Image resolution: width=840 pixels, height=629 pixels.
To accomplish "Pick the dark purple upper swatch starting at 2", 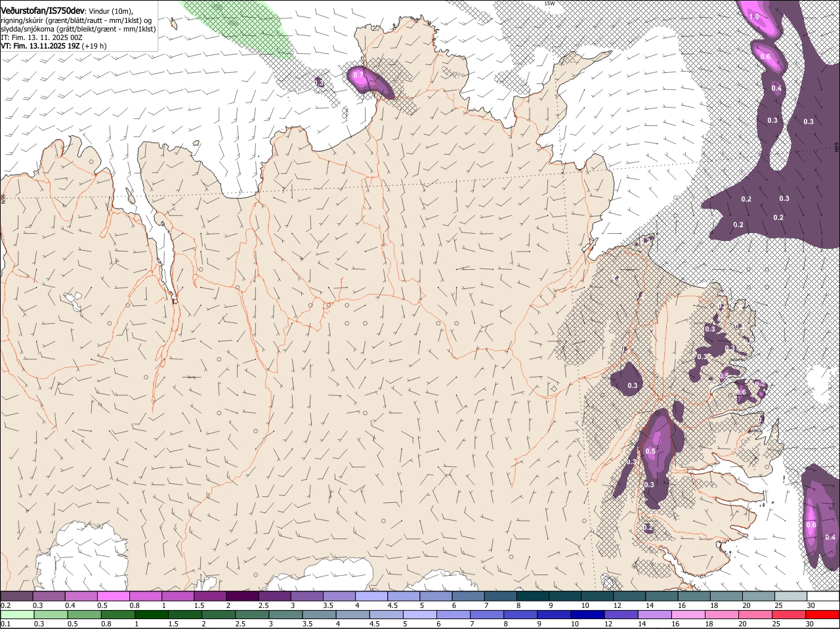I will click(242, 596).
